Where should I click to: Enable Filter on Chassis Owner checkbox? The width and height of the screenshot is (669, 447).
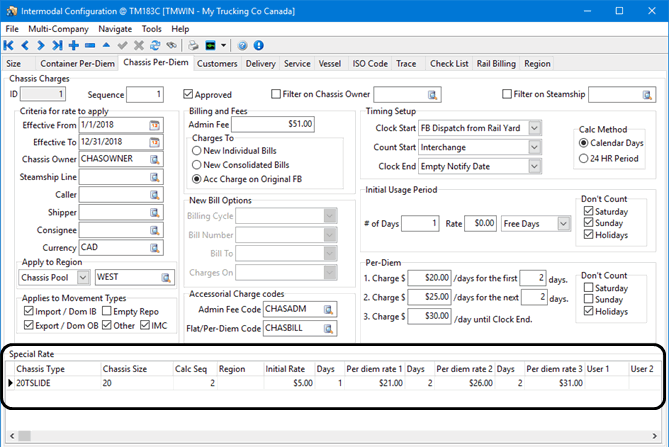click(x=277, y=95)
